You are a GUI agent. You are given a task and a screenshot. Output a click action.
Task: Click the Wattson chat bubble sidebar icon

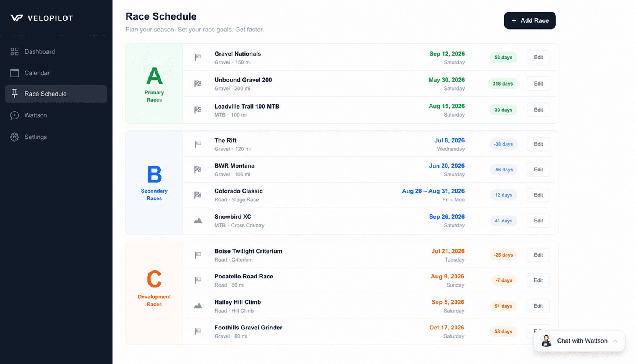click(x=15, y=115)
